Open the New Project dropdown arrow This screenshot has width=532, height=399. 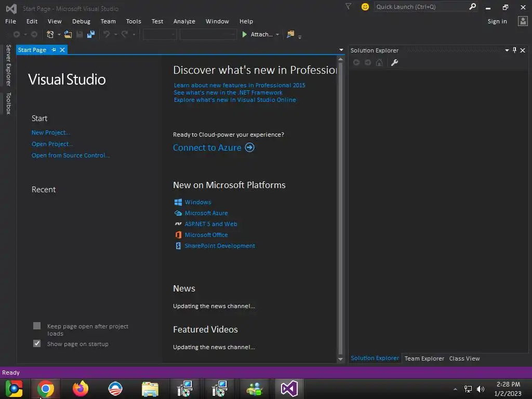[x=59, y=35]
